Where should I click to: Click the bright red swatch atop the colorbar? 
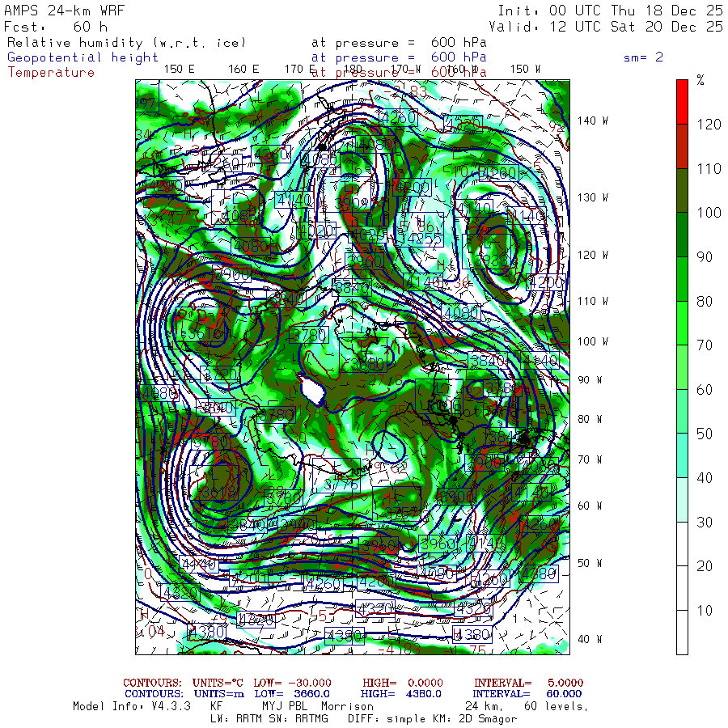coord(682,101)
